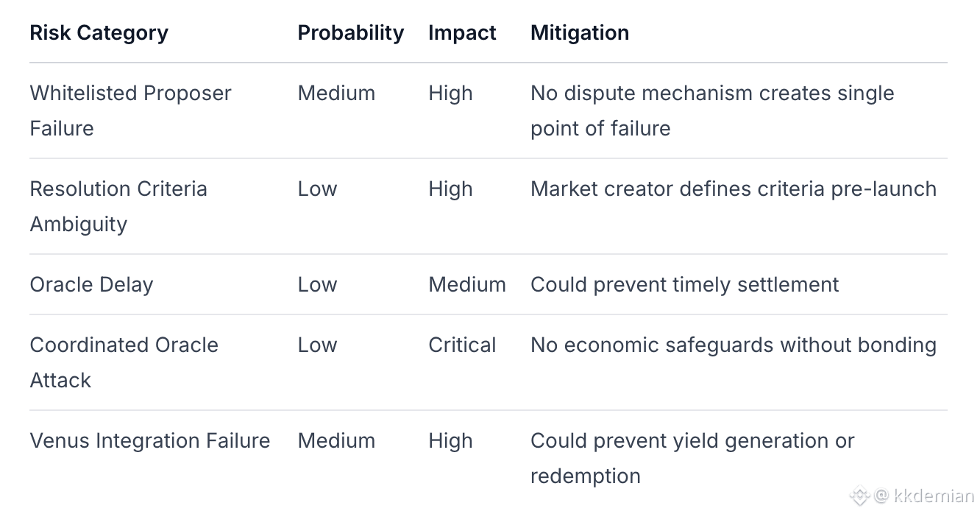Click the Binance watermark logo icon
Screen dimensions: 980x514
(859, 496)
